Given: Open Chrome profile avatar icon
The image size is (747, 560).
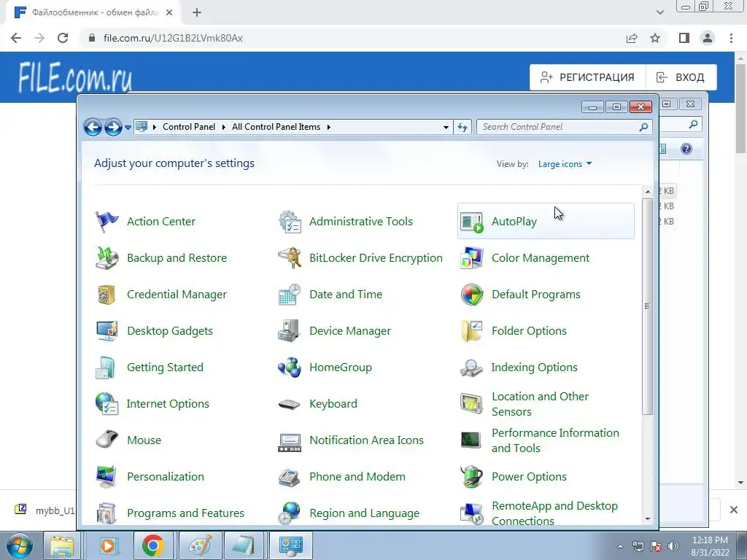Looking at the screenshot, I should click(x=708, y=38).
